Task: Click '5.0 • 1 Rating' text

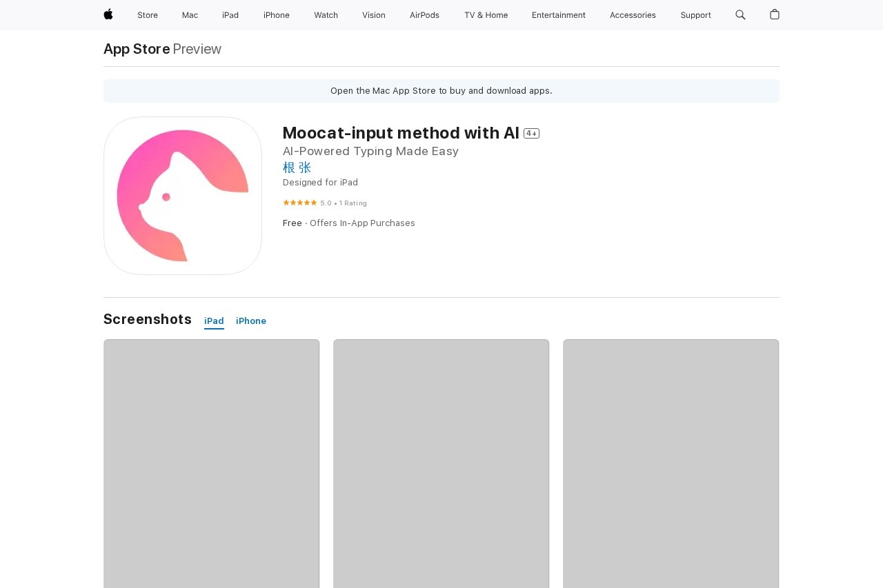Action: tap(344, 203)
